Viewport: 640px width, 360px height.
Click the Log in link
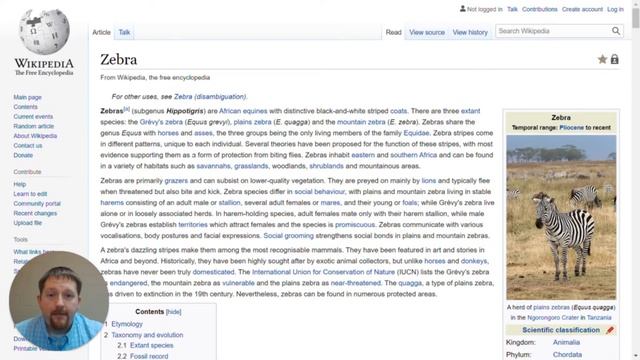[615, 9]
